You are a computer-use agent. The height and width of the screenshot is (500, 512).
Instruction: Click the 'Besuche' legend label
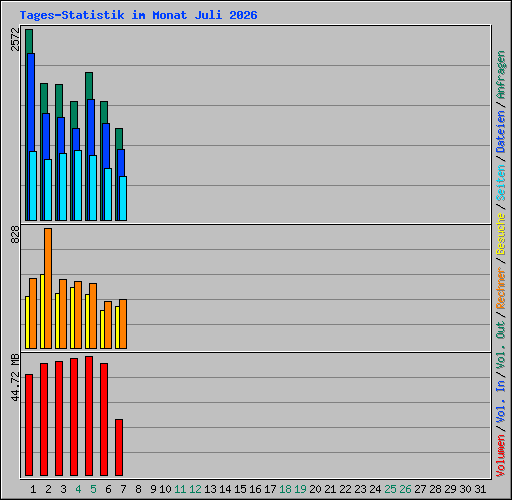(501, 234)
